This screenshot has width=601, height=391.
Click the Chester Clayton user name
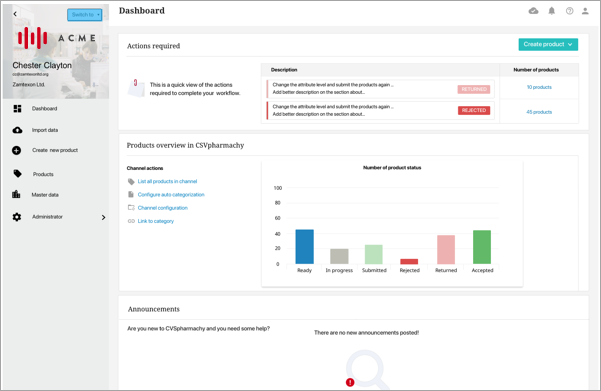pos(42,66)
